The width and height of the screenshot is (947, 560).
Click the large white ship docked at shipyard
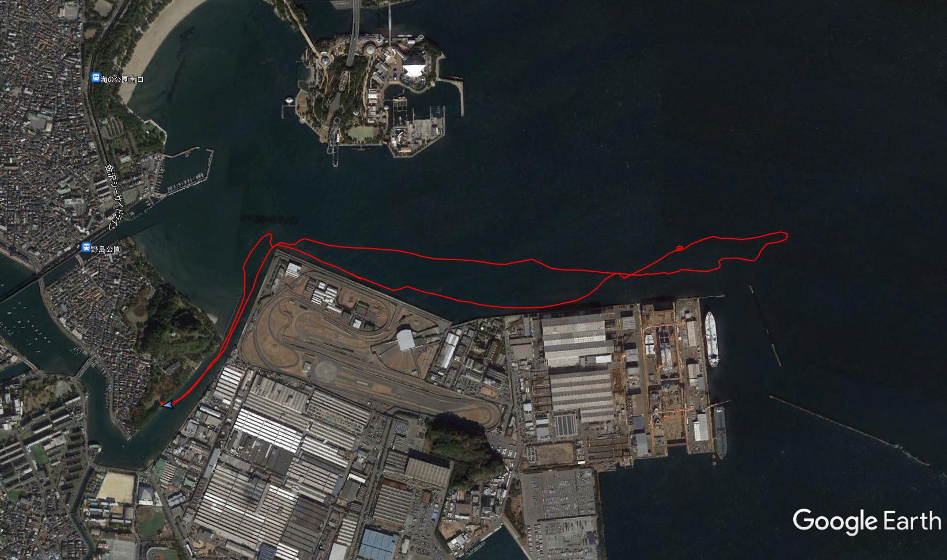tap(712, 340)
